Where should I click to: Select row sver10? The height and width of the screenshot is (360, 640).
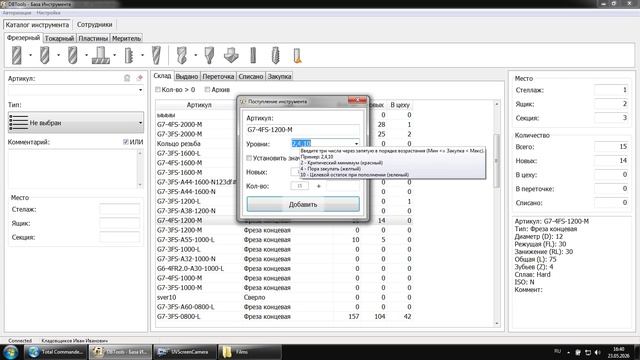coord(284,297)
